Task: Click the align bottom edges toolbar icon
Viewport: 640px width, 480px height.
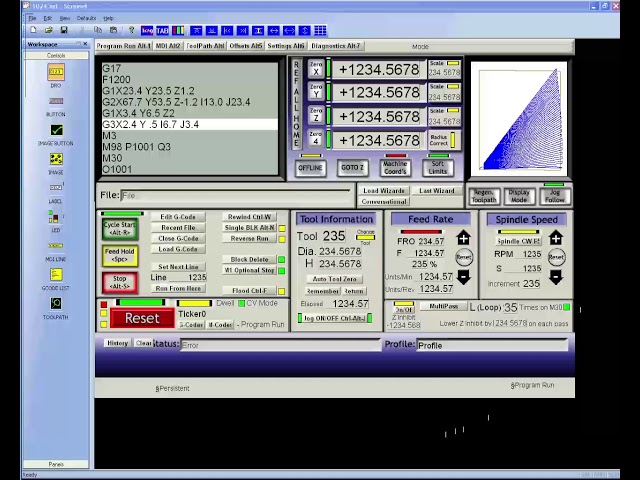Action: tap(211, 31)
